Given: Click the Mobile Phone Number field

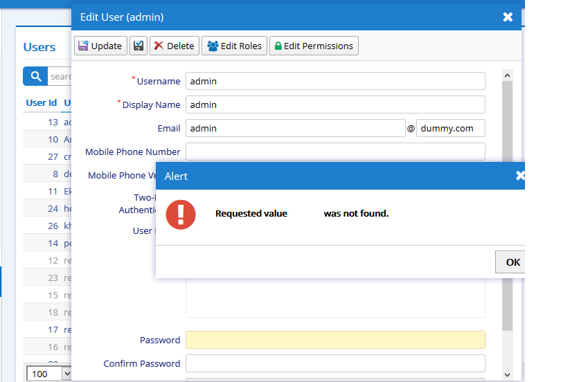Looking at the screenshot, I should pos(335,152).
